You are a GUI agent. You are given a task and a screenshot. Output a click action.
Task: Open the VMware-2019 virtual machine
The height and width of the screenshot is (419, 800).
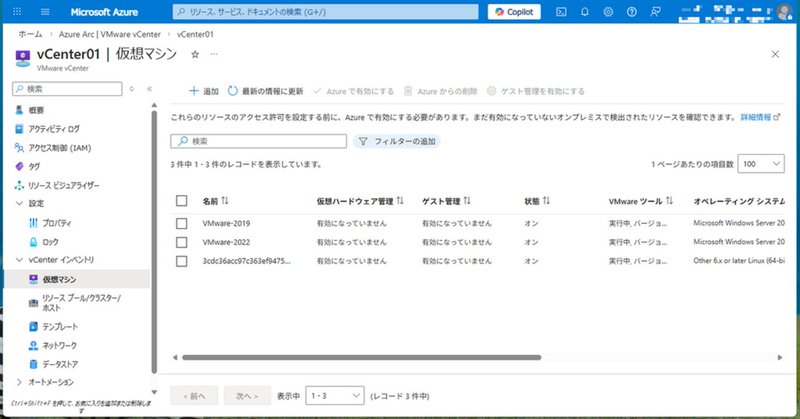[x=226, y=223]
